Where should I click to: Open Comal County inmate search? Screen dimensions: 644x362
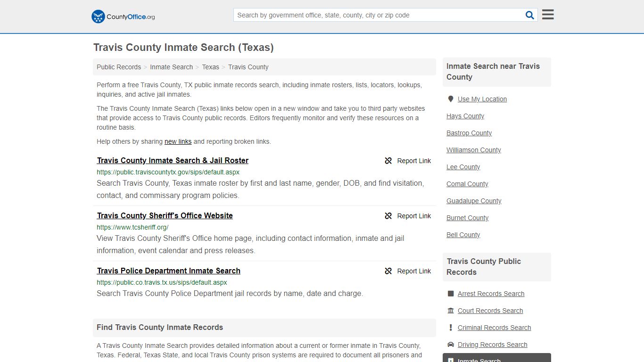(x=467, y=184)
